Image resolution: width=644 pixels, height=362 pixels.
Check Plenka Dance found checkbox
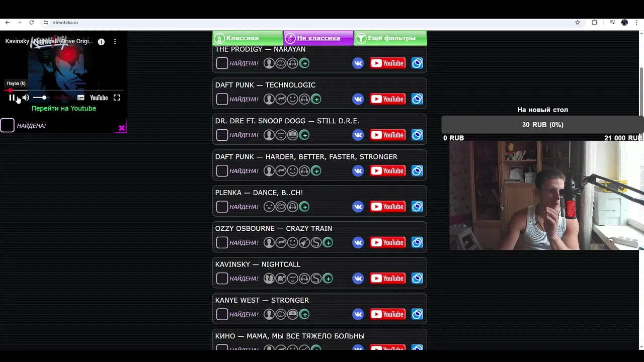coord(222,207)
